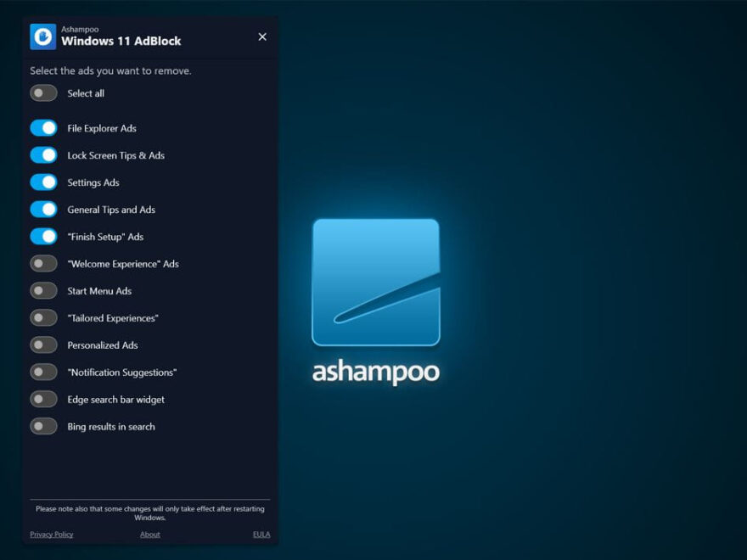
Task: Switch off Settings Ads toggle
Action: point(43,182)
